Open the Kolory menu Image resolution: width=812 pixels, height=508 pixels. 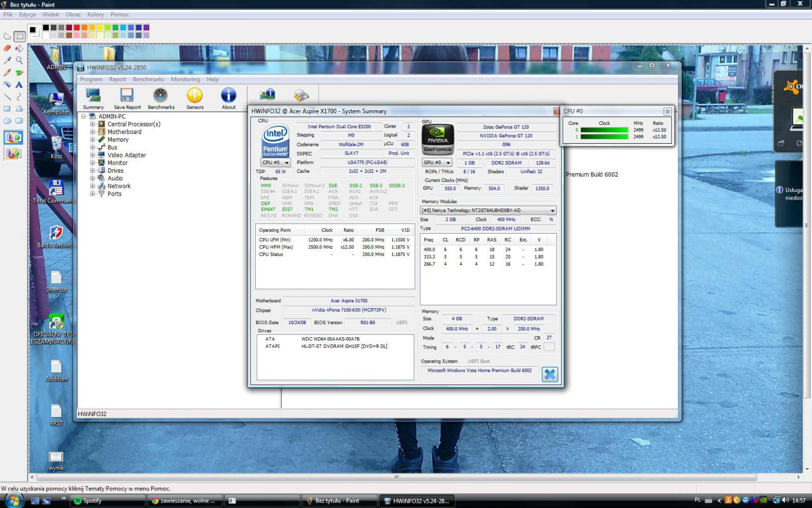click(95, 14)
